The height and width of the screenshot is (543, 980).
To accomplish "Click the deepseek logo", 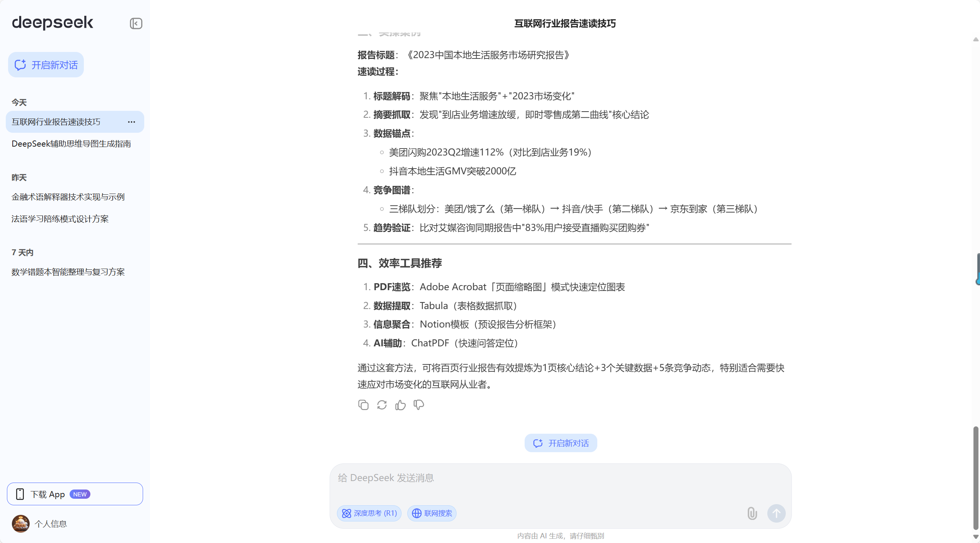I will [x=53, y=23].
